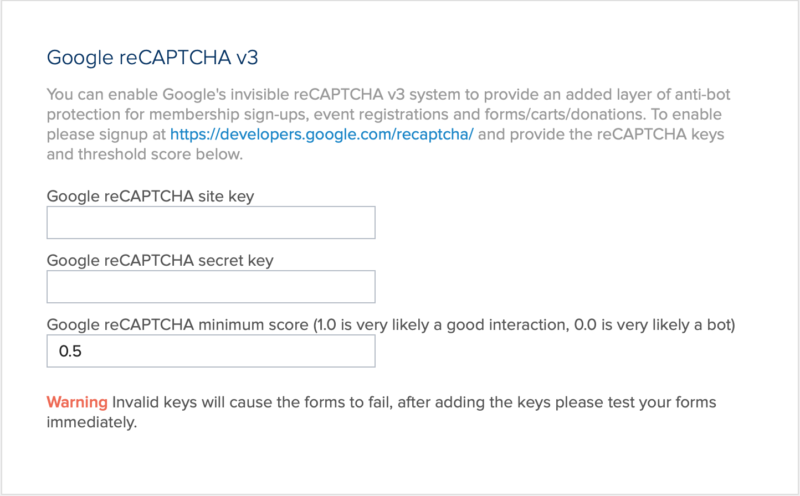800x496 pixels.
Task: Click the redacted black bar in site key field
Action: [x=213, y=222]
